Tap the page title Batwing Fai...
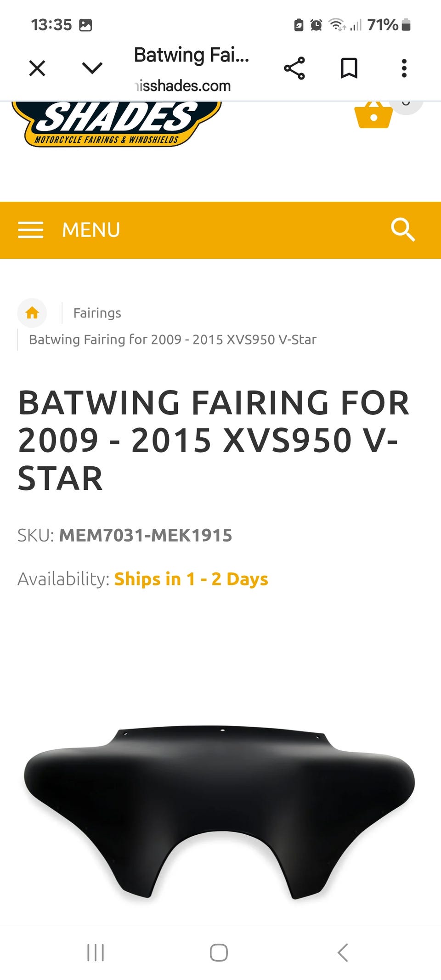The image size is (441, 980). pos(191,56)
